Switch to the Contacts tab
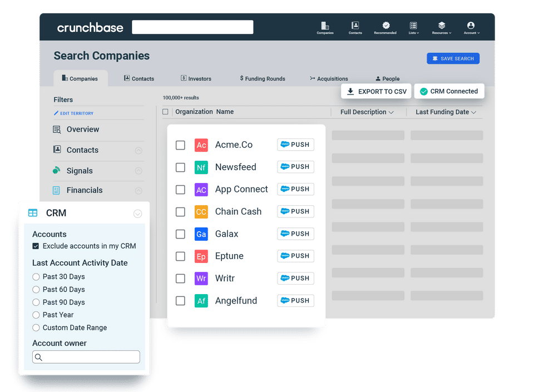Image resolution: width=534 pixels, height=392 pixels. [x=139, y=78]
